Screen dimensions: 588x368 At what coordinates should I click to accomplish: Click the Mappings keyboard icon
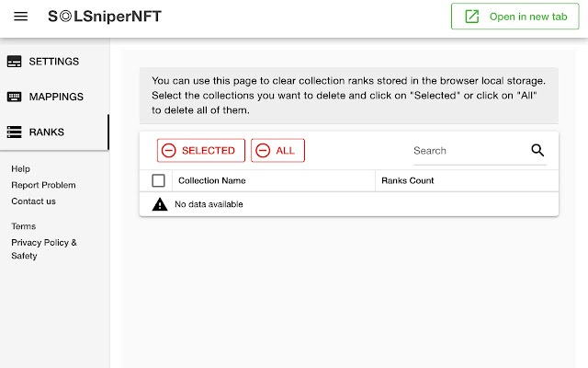15,97
